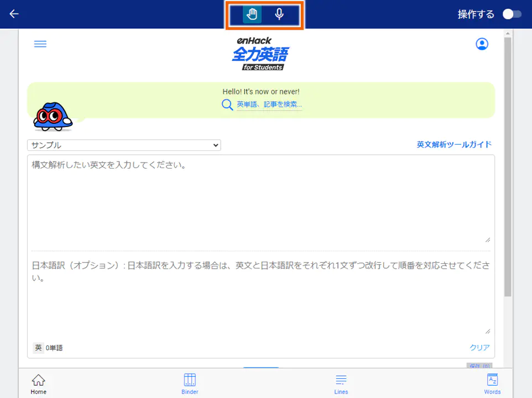This screenshot has height=398, width=532.
Task: Go to Home in bottom navigation
Action: click(38, 383)
